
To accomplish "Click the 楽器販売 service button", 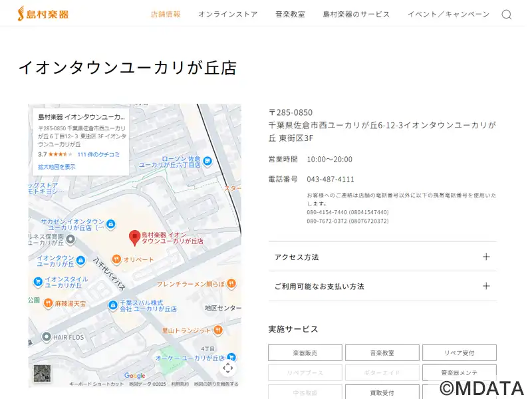I will [x=305, y=353].
